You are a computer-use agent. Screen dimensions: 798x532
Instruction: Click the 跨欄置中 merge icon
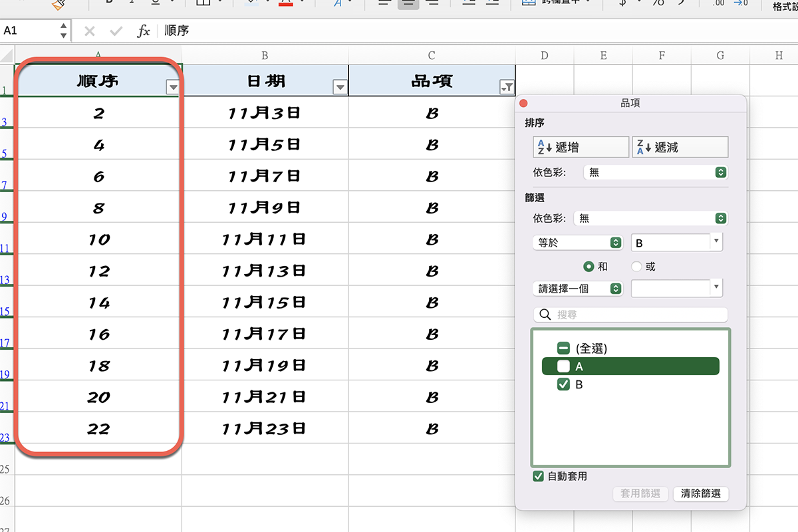tap(527, 4)
